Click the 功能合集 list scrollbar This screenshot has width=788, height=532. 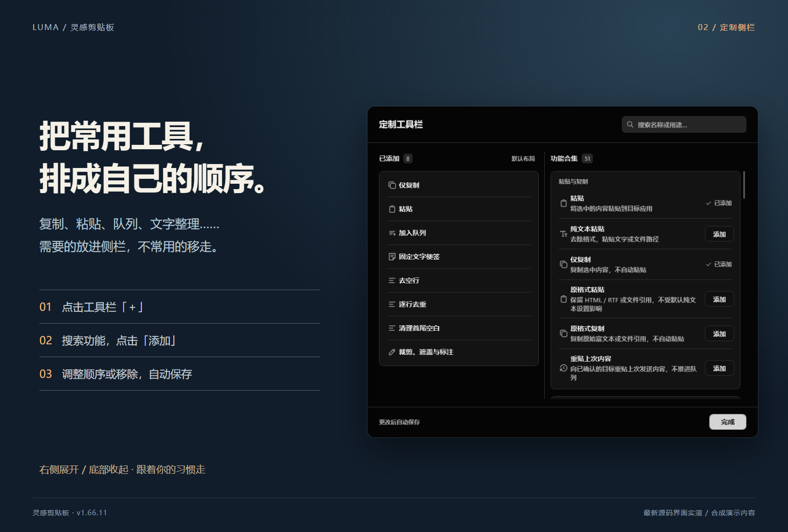[x=744, y=185]
